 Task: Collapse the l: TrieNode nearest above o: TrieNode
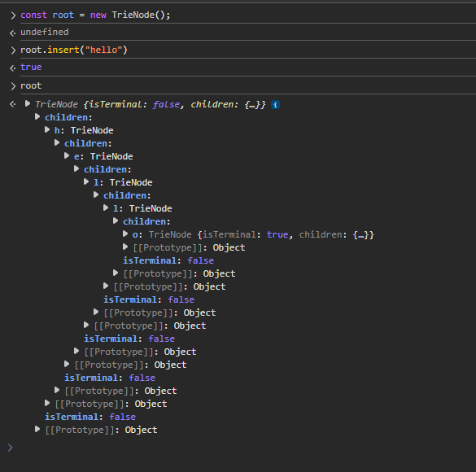coord(106,208)
